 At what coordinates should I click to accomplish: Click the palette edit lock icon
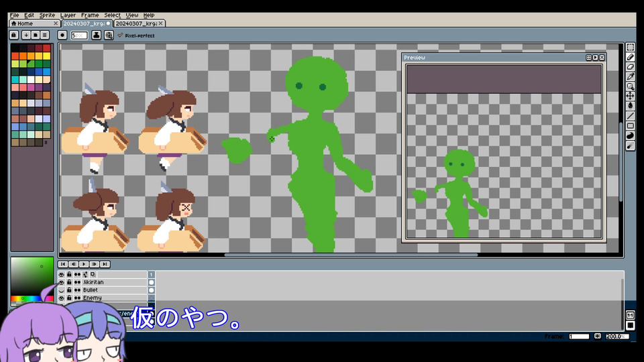[14, 36]
